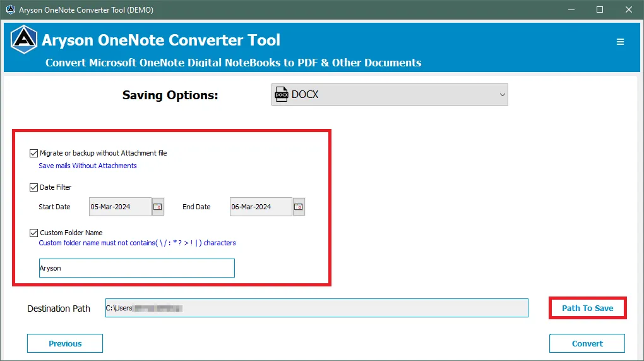Click the 'Saving Options:' label
This screenshot has height=361, width=644.
[170, 95]
